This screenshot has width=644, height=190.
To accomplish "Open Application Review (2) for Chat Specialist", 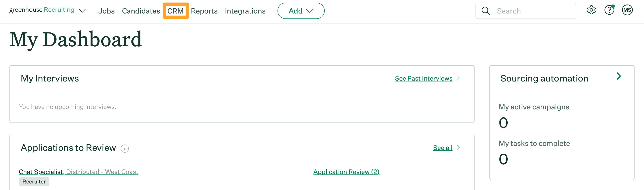I will (346, 172).
